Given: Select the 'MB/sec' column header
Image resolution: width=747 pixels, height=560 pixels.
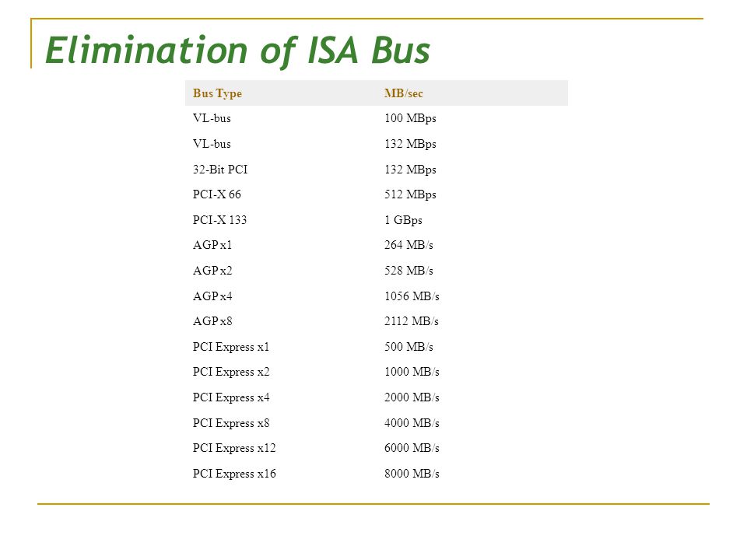Looking at the screenshot, I should point(404,93).
